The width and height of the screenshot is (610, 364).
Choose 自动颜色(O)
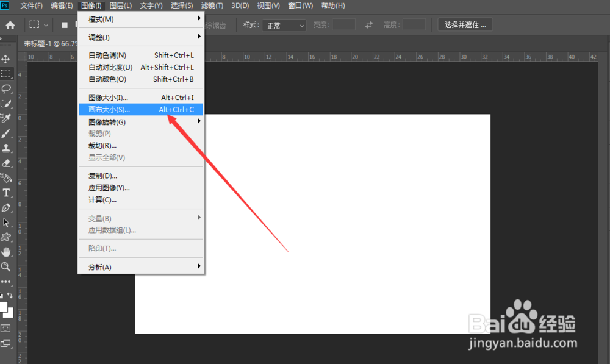141,79
